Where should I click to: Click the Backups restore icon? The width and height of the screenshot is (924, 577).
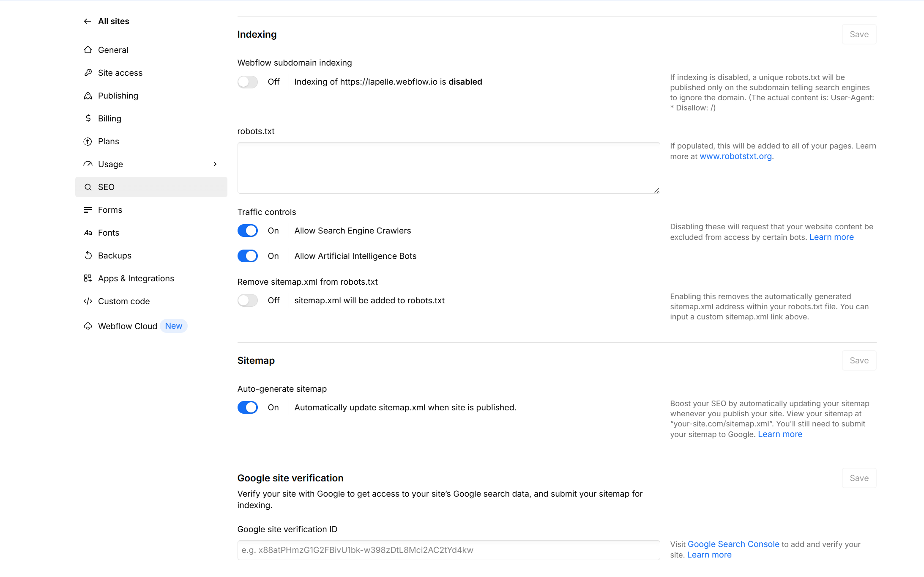click(x=88, y=256)
